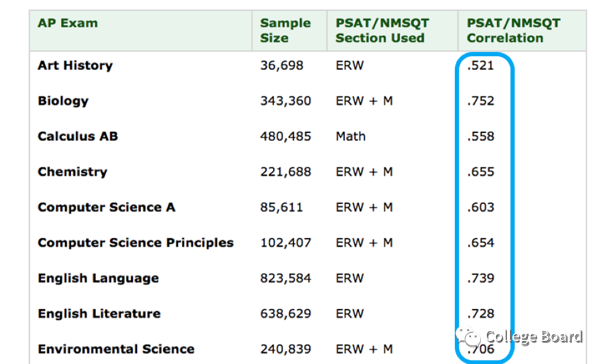Image resolution: width=602 pixels, height=364 pixels.
Task: Click the Art History row label
Action: click(75, 66)
